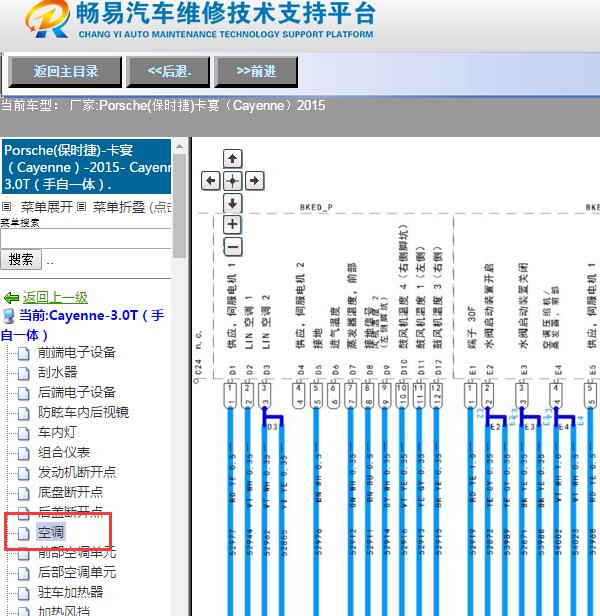The width and height of the screenshot is (600, 616).
Task: Open the 后端电子设备 tree item
Action: pos(77,392)
